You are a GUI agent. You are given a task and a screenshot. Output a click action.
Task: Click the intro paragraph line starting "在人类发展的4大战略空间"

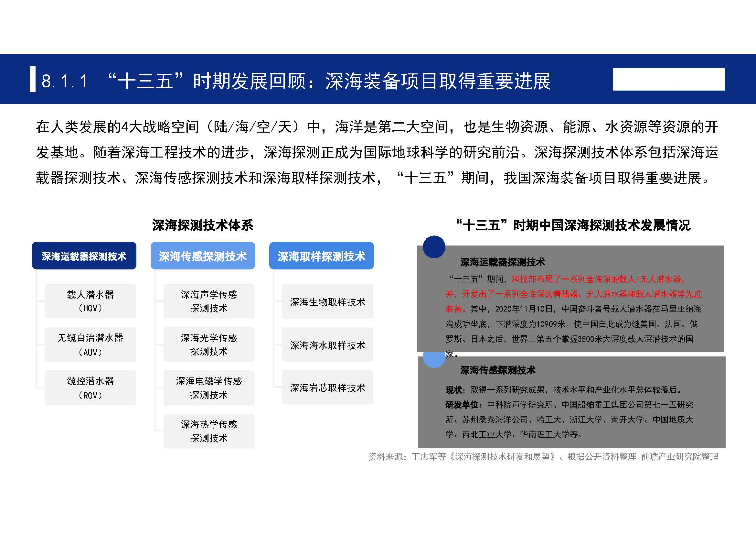tap(377, 127)
